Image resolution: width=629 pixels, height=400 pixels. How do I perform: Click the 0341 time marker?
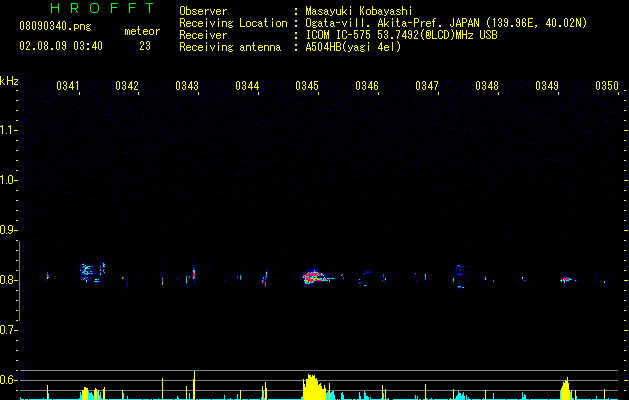(x=67, y=86)
